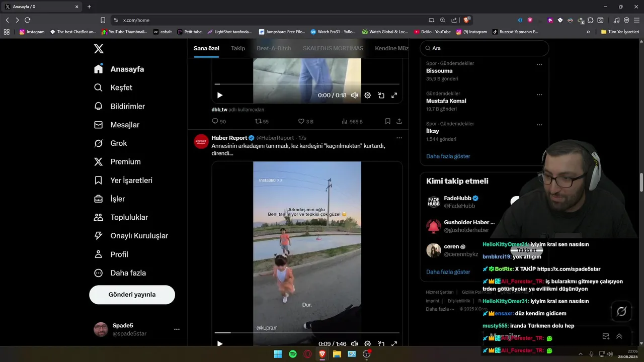The image size is (644, 362).
Task: Open Windows Start menu
Action: coord(278,354)
